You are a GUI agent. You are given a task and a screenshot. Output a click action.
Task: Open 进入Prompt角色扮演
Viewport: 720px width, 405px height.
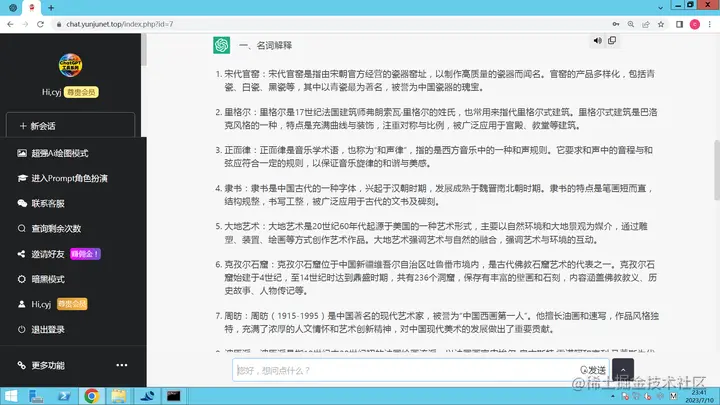coord(69,178)
